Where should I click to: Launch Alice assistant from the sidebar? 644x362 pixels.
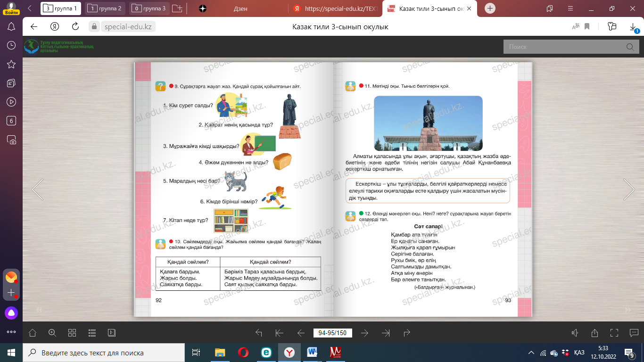(x=11, y=312)
